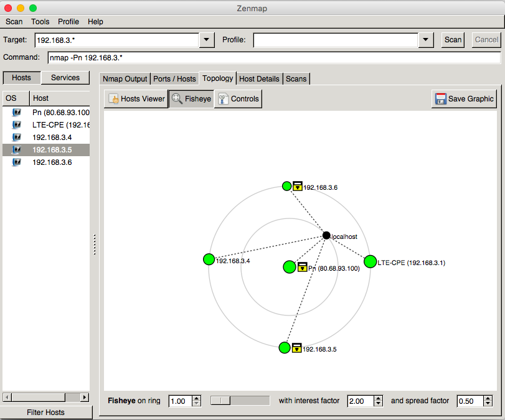Sort by the OS column header
This screenshot has width=505, height=420.
[x=16, y=98]
